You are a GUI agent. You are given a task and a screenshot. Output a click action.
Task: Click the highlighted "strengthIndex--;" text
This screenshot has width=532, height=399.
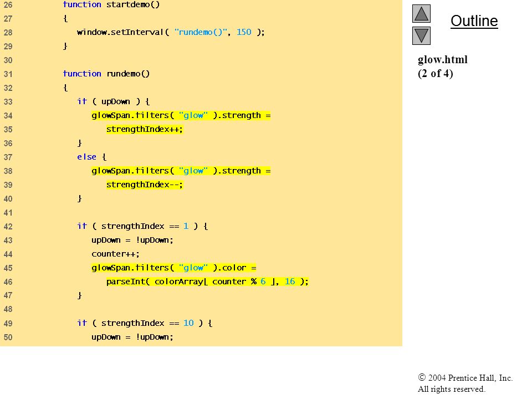click(145, 185)
